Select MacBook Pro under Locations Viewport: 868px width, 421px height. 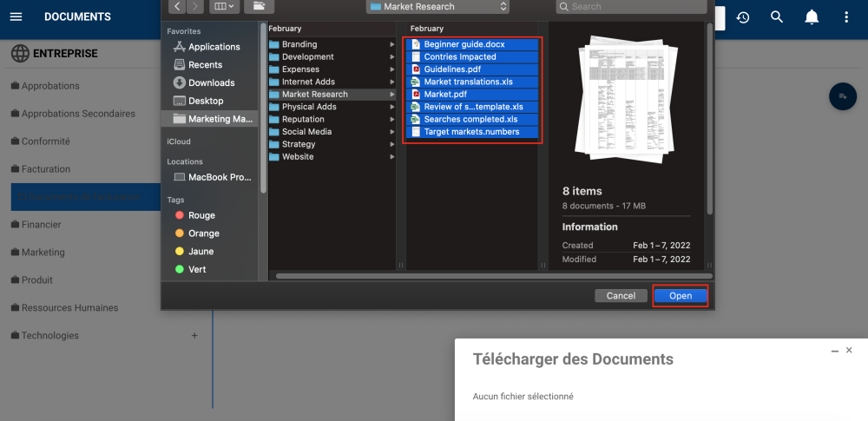pyautogui.click(x=214, y=177)
